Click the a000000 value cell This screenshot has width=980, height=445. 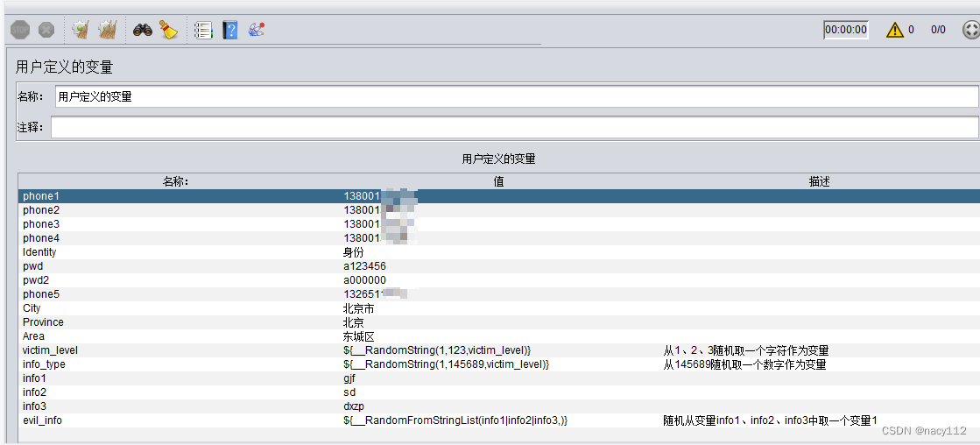coord(500,280)
